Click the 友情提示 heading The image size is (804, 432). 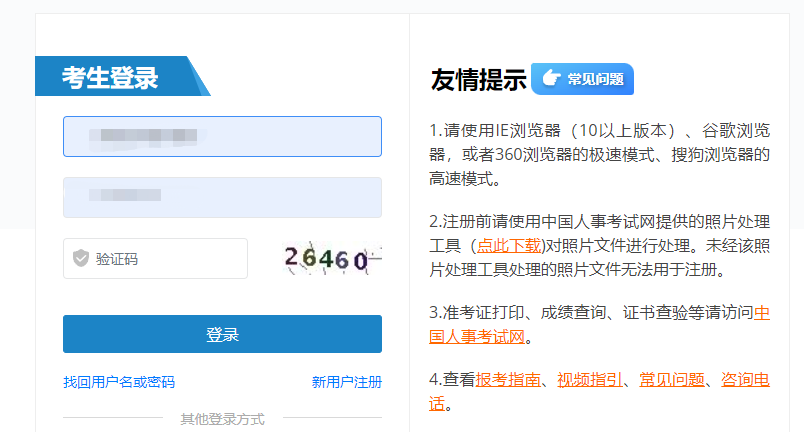click(478, 80)
